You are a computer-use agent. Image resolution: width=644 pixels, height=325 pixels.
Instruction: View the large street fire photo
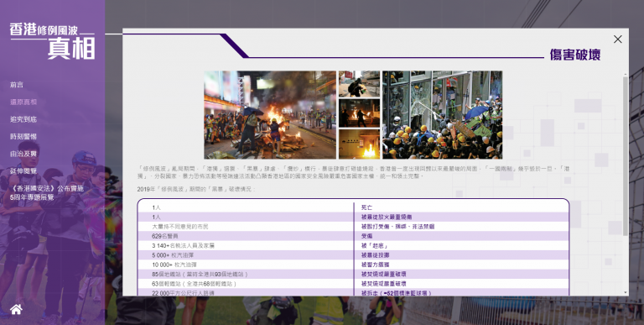pos(270,115)
